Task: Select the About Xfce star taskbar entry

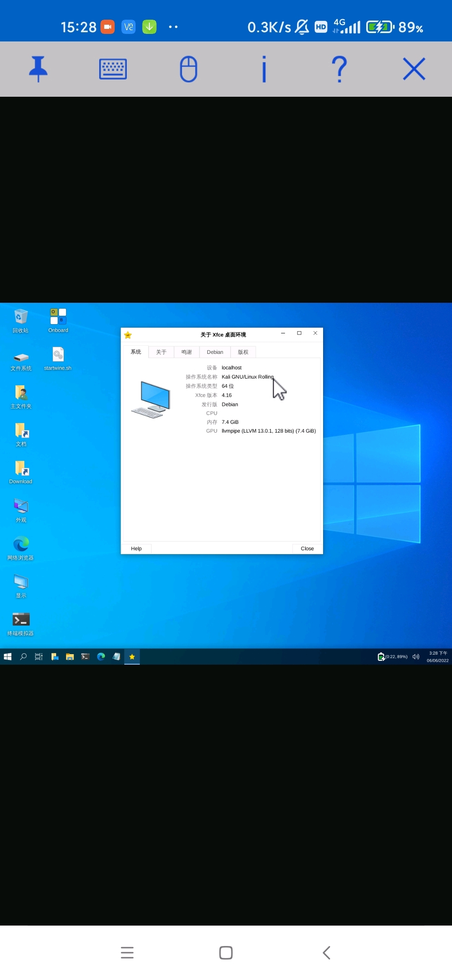Action: 132,657
